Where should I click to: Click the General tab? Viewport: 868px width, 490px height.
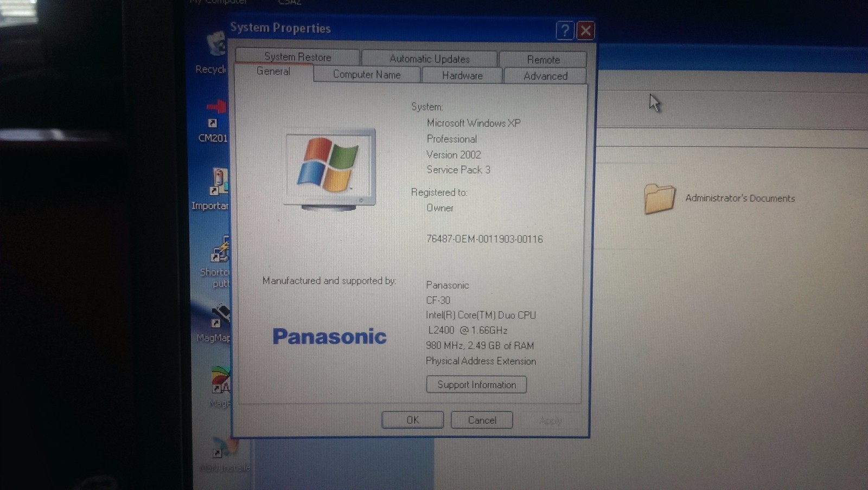pyautogui.click(x=274, y=71)
